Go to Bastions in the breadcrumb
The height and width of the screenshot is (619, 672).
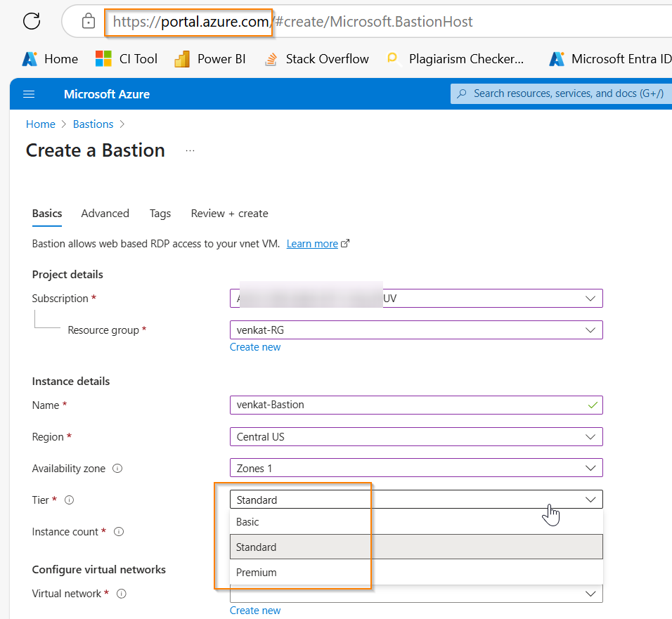(93, 124)
